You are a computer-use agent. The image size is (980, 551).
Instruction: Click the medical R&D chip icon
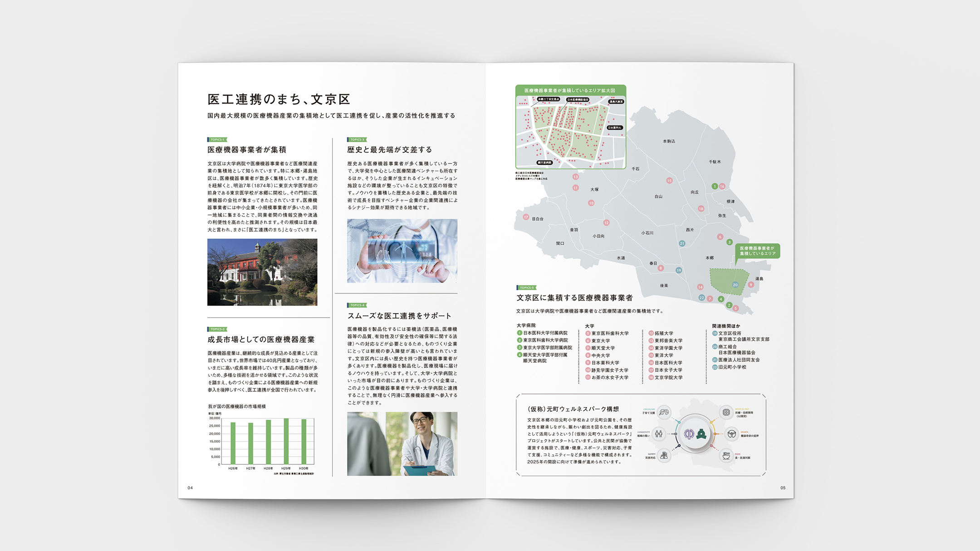pos(726,412)
